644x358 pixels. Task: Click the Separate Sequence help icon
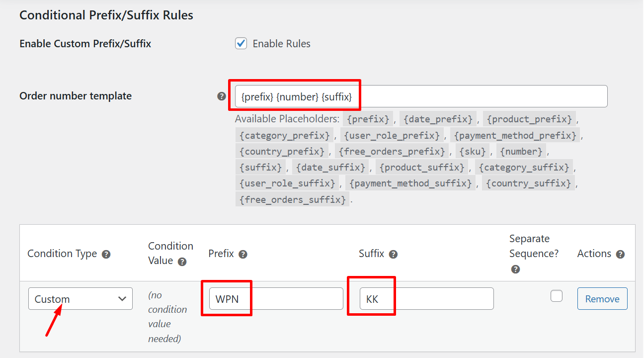pyautogui.click(x=515, y=269)
